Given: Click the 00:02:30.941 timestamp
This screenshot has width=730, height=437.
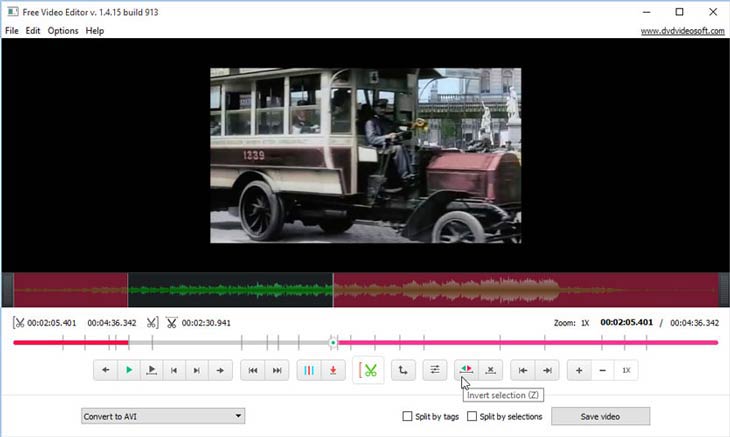Looking at the screenshot, I should coord(206,323).
